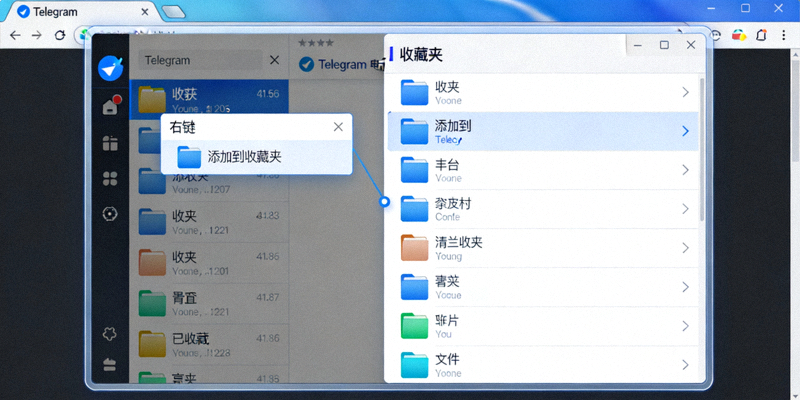Viewport: 800px width, 400px height.
Task: Click the 奈皮村 folder name text
Action: pos(453,204)
